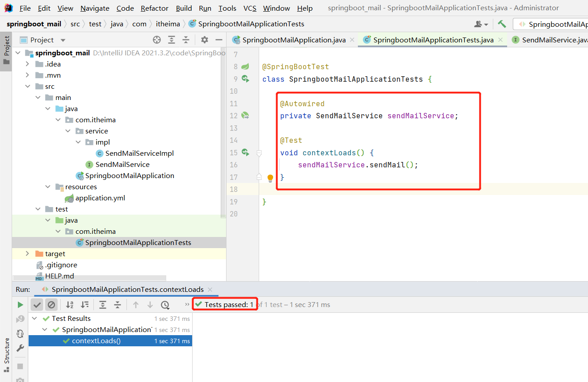Click the run test gutter icon line 15
Viewport: 588px width, 382px height.
click(x=245, y=153)
